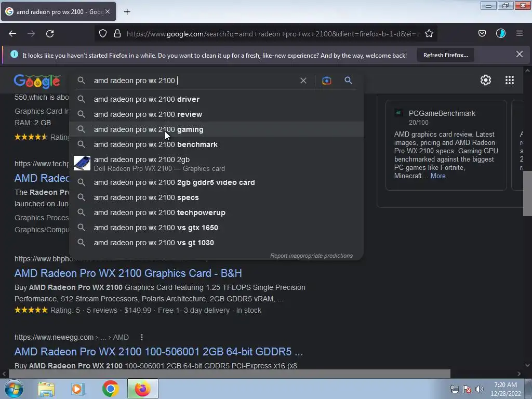The image size is (532, 399).
Task: Click the horizontal scrollbar thumb
Action: (x=229, y=374)
